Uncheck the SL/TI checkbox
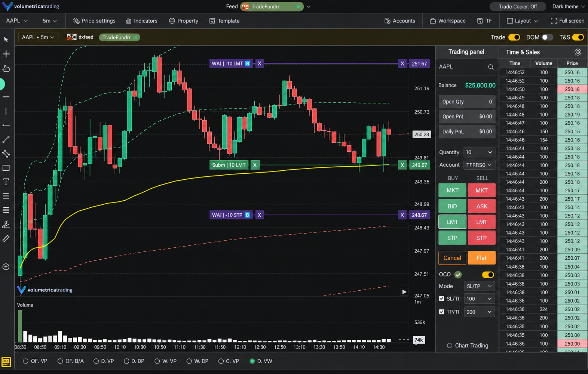588x374 pixels. [x=442, y=299]
